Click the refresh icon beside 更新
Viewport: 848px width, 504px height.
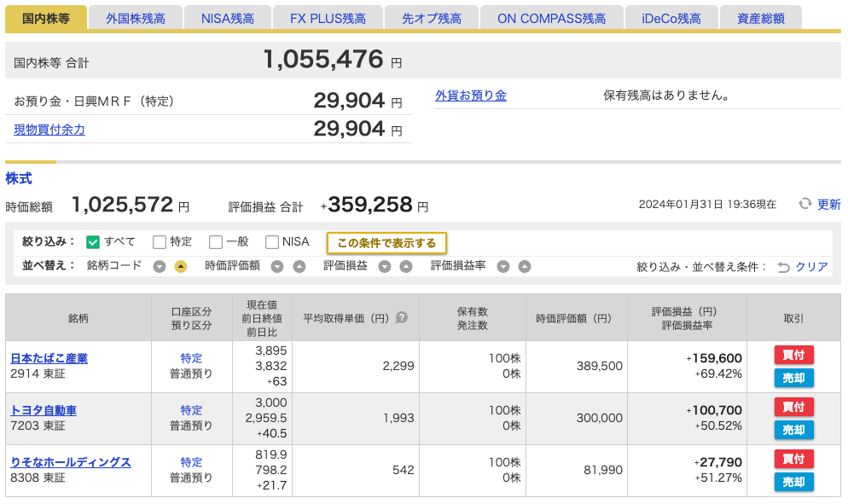pos(805,204)
